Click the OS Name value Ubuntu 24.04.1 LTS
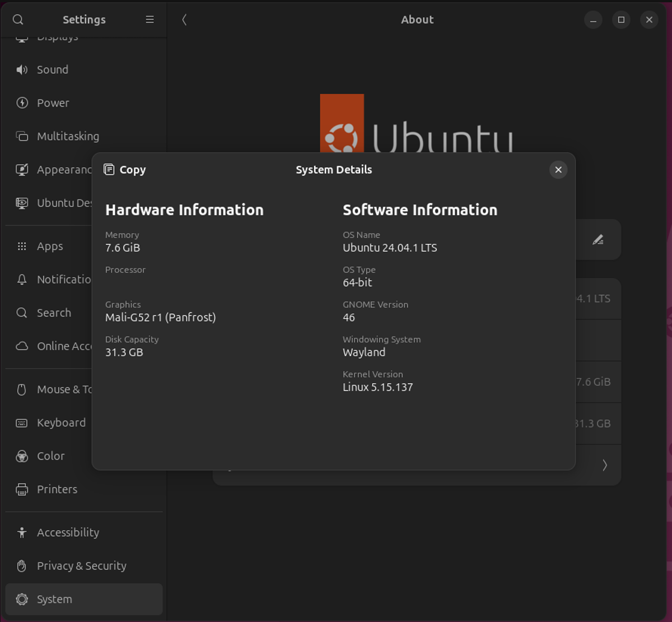Image resolution: width=672 pixels, height=622 pixels. (x=390, y=248)
